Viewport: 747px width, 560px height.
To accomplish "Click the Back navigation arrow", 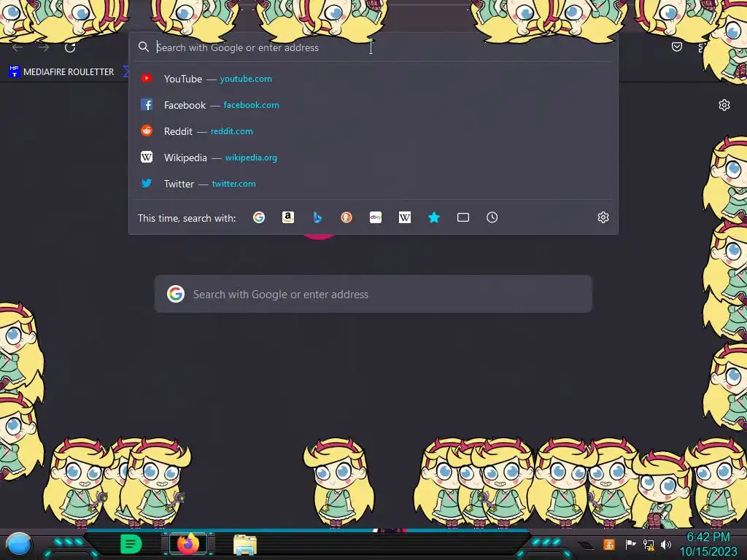I will (x=18, y=47).
